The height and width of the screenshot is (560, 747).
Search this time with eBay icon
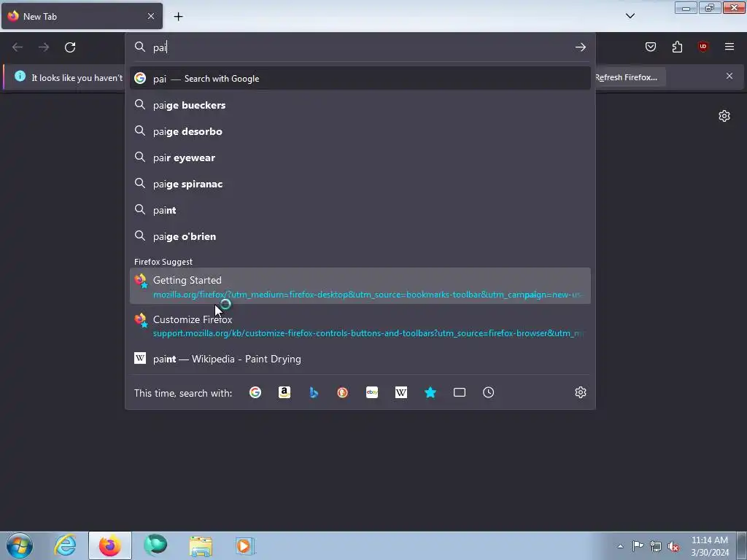coord(372,392)
